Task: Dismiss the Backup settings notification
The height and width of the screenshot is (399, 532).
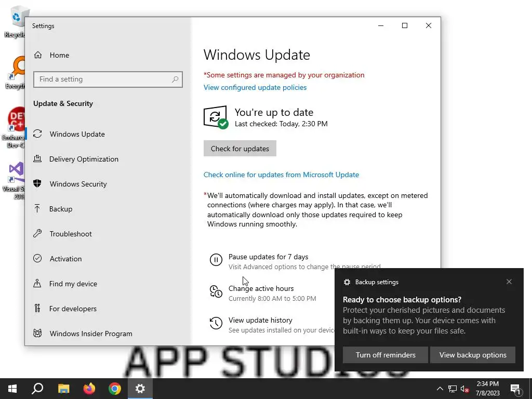Action: [509, 282]
